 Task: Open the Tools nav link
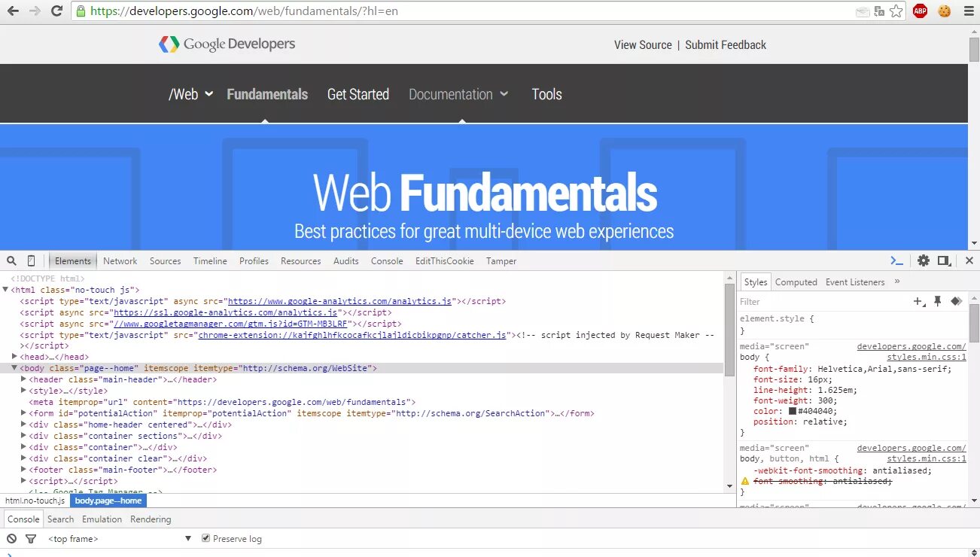pos(546,94)
